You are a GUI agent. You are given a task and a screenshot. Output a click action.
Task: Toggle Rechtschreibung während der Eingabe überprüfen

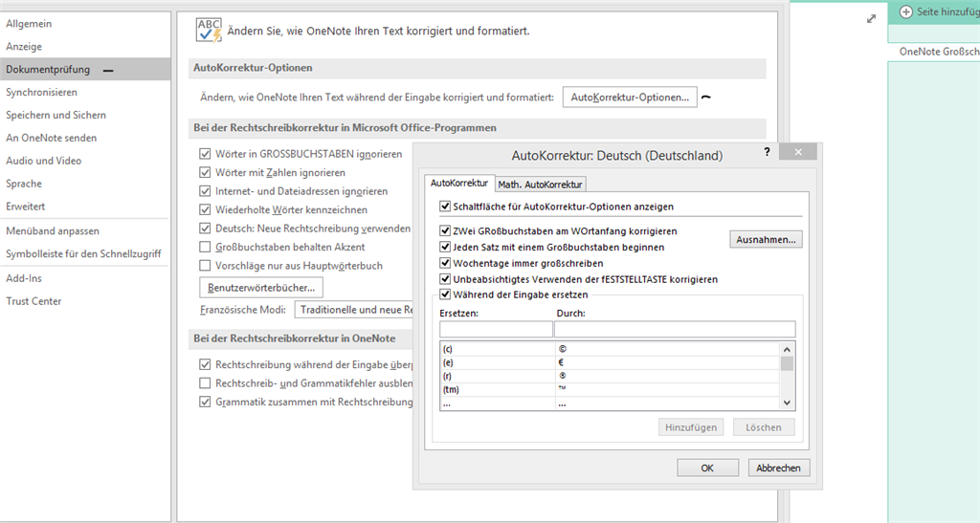tap(205, 364)
